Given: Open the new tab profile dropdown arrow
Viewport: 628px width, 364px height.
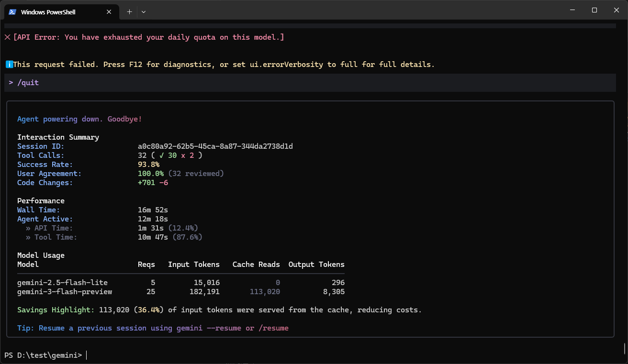Looking at the screenshot, I should click(144, 12).
